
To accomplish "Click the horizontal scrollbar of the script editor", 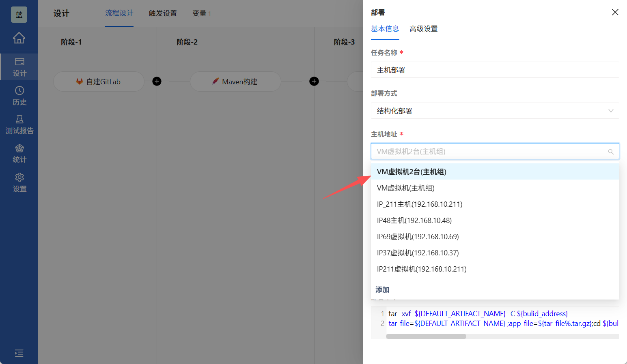I will point(427,336).
